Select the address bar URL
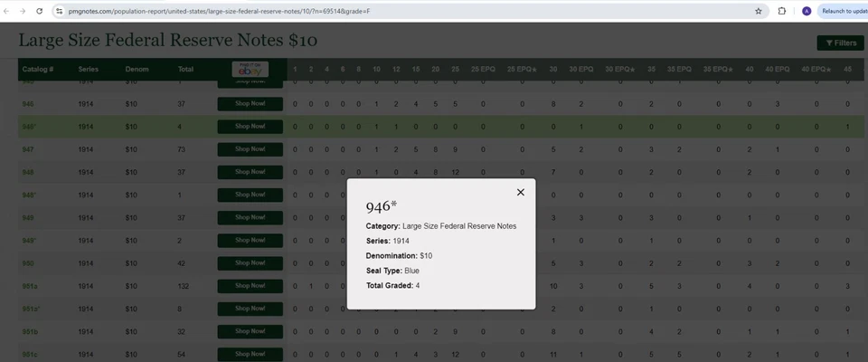The image size is (868, 362). [219, 11]
